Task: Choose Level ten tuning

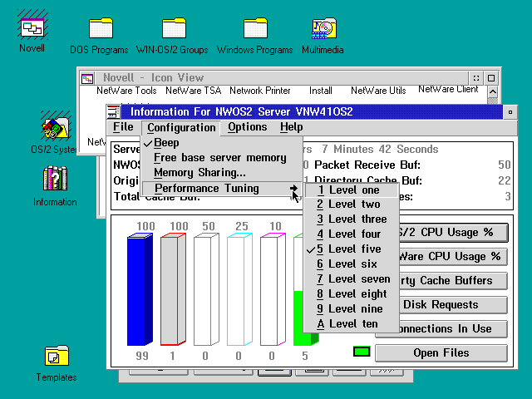Action: (351, 323)
